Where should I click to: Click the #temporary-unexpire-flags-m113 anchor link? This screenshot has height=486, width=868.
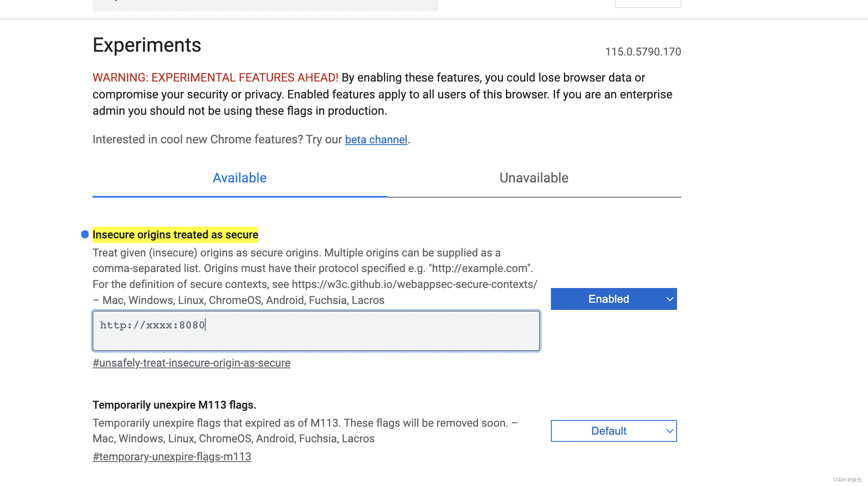(172, 457)
